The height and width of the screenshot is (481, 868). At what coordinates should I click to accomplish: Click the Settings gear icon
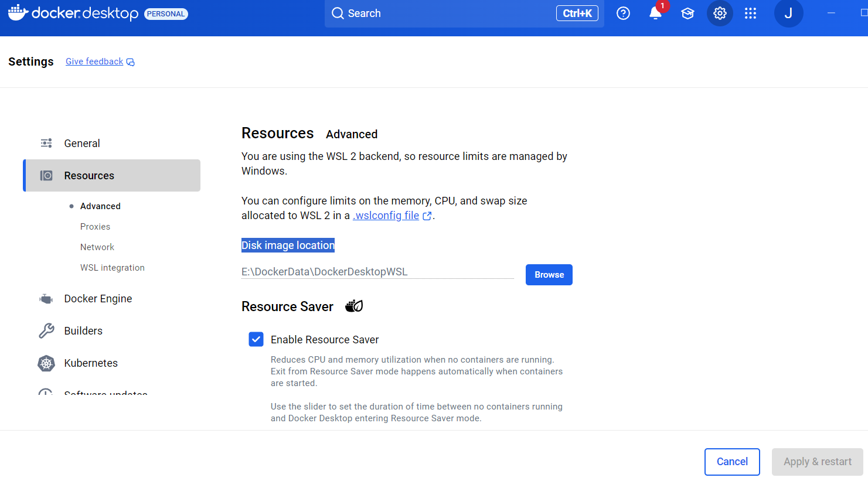(x=720, y=13)
